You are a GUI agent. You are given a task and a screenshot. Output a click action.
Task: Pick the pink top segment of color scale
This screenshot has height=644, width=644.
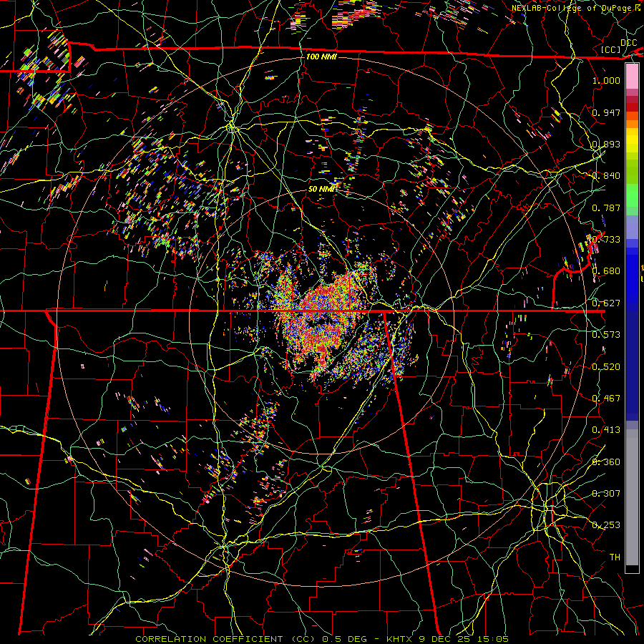click(632, 77)
